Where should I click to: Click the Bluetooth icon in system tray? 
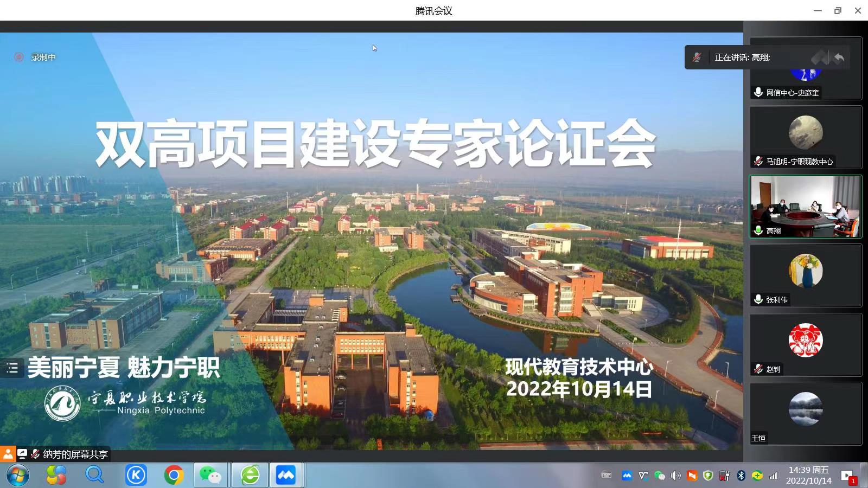point(741,476)
